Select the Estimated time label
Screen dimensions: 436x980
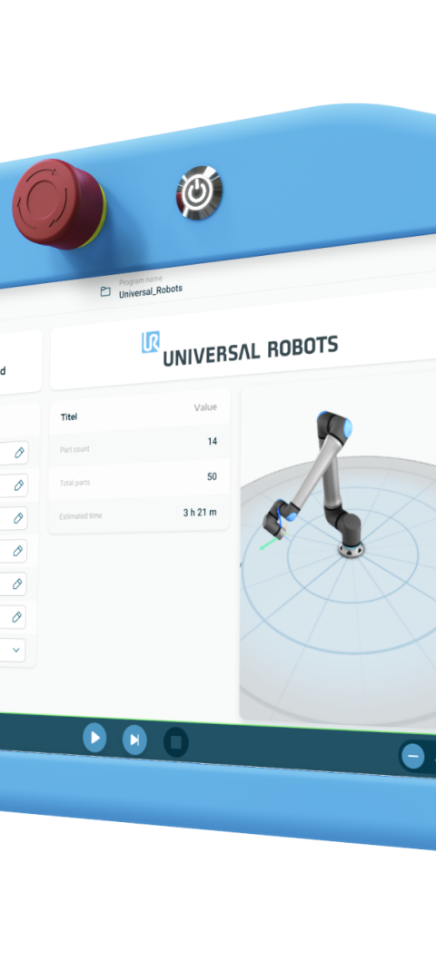(x=81, y=516)
